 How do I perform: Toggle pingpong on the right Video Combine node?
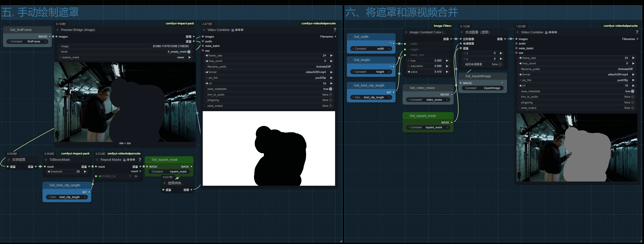tap(632, 102)
